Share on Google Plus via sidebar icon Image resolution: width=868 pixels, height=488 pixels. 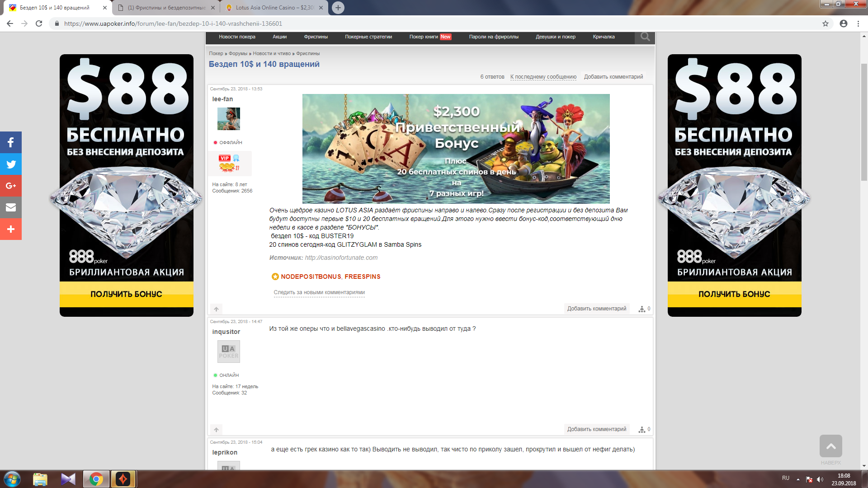point(11,186)
